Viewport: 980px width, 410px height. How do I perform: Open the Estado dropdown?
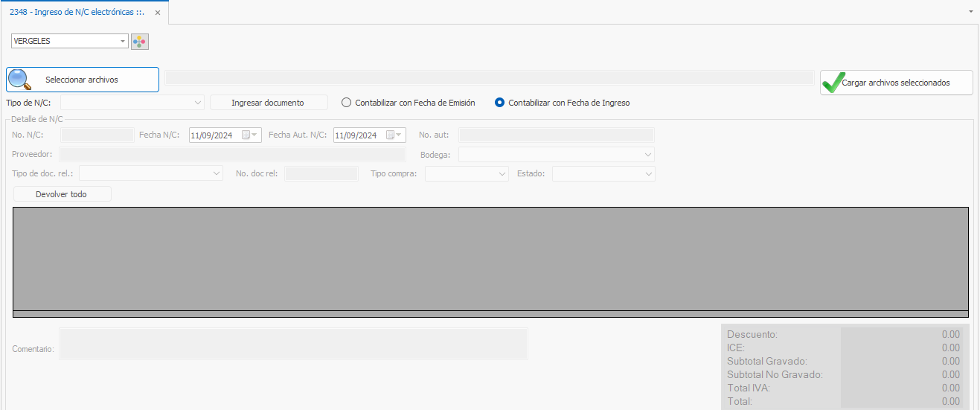[648, 173]
